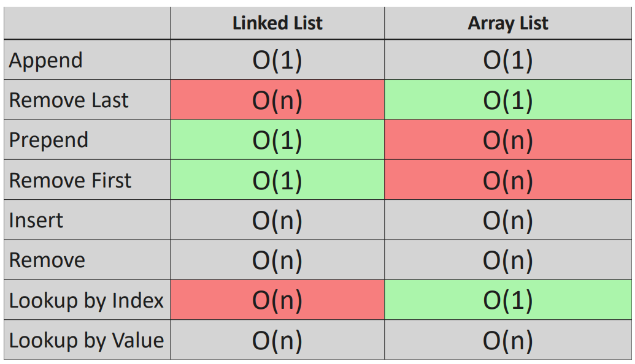Select green Linked List cell in Prepend row
Viewport: 635px width, 364px height.
coord(277,140)
